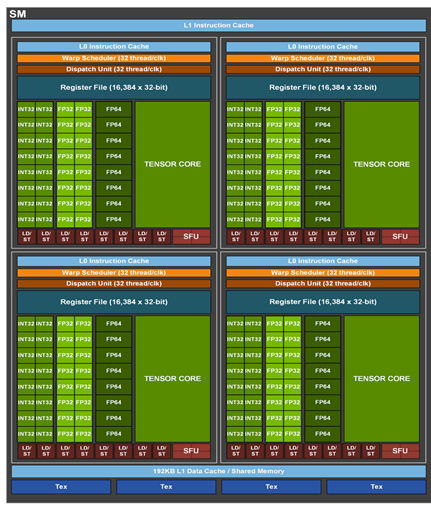The width and height of the screenshot is (431, 506).
Task: Click the SM title label
Action: (x=18, y=14)
